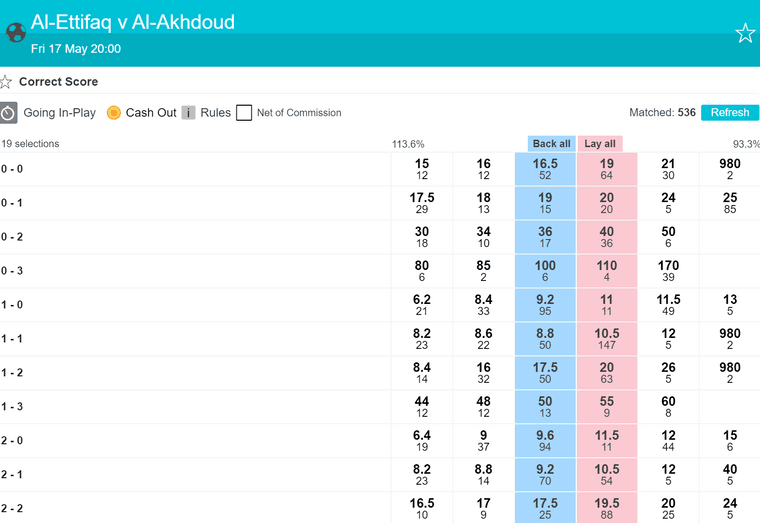Click the Rules text link
The height and width of the screenshot is (523, 760).
coord(216,112)
